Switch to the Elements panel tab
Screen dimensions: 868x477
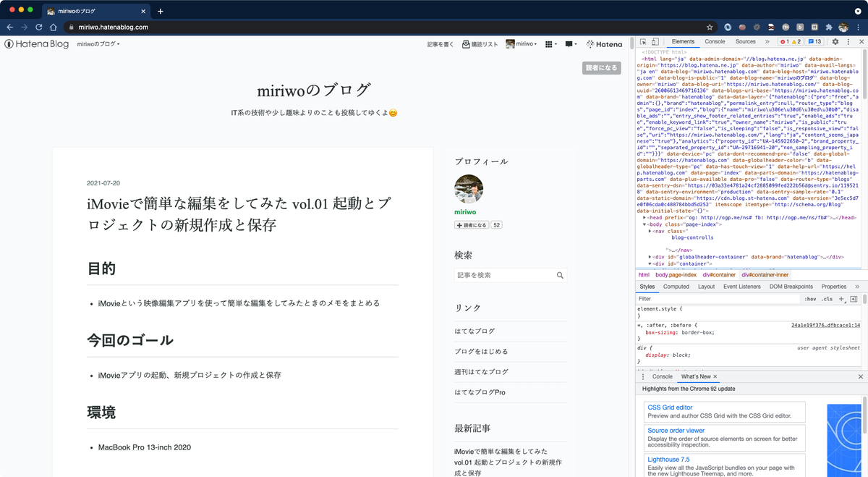(683, 42)
